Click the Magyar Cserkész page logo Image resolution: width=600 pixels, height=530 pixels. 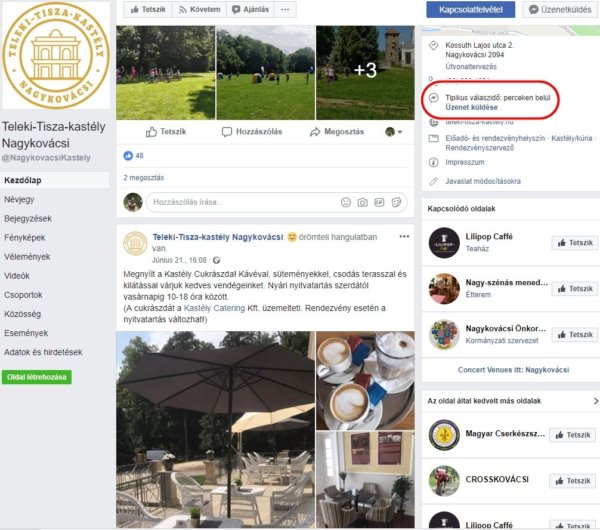pyautogui.click(x=444, y=435)
